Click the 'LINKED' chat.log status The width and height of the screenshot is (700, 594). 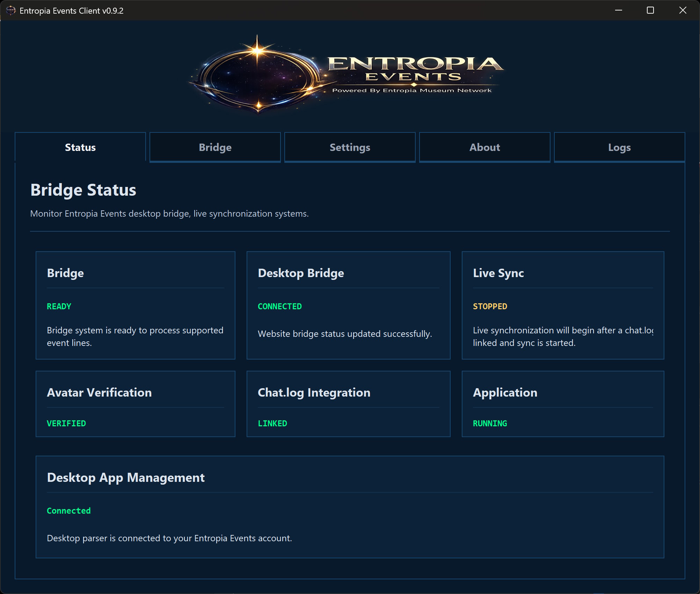point(272,423)
